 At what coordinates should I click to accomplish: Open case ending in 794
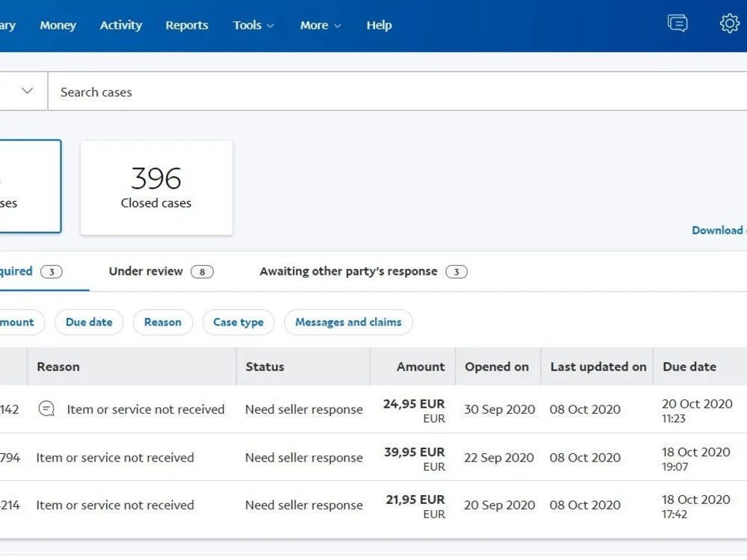tap(10, 458)
